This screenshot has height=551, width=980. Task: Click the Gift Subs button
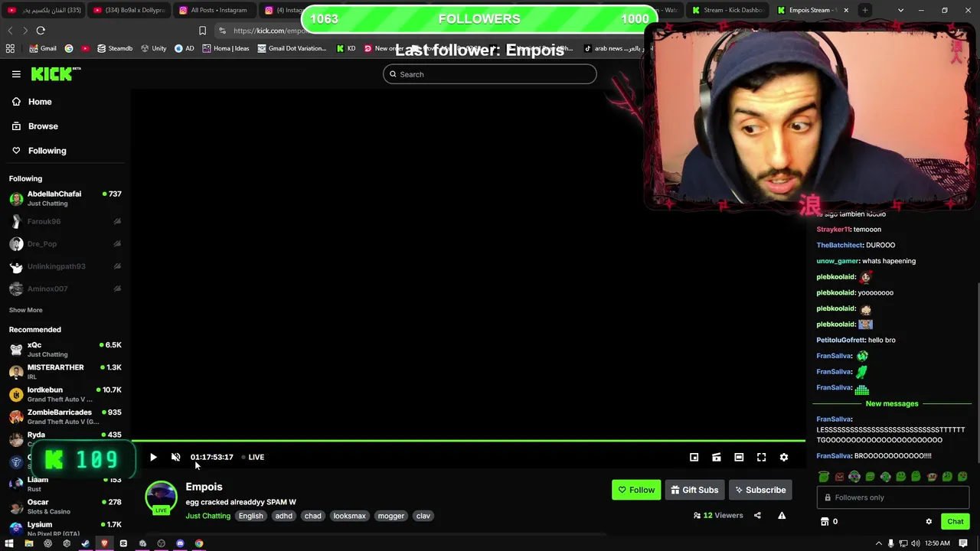click(x=694, y=490)
